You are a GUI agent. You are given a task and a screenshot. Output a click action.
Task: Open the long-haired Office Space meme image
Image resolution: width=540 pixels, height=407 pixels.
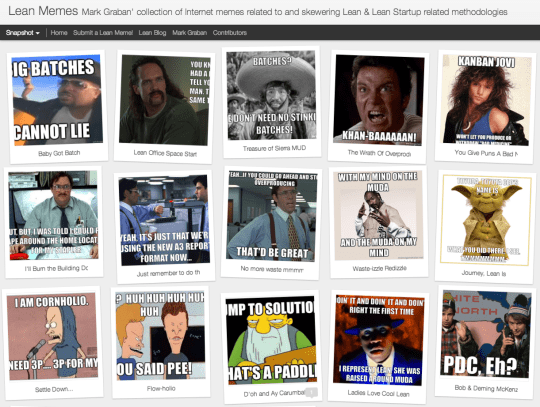[165, 100]
